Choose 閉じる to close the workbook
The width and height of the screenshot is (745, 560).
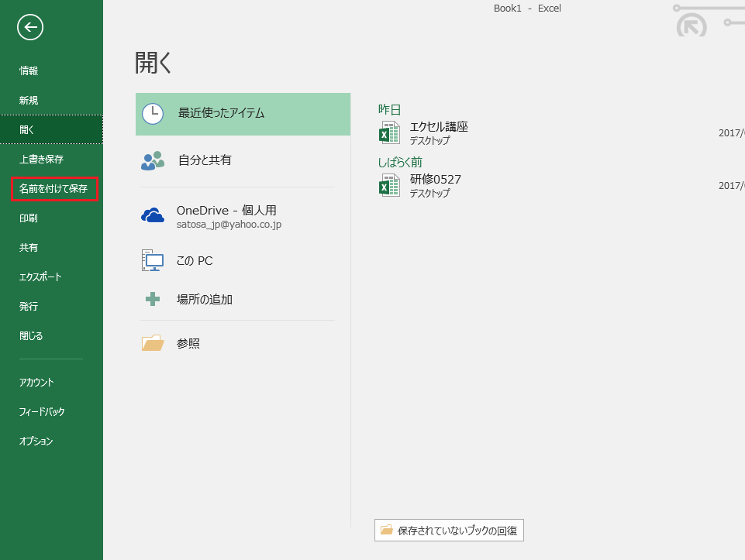pos(51,335)
